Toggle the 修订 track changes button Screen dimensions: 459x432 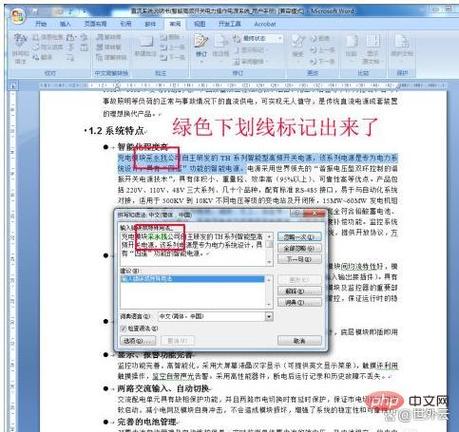pyautogui.click(x=201, y=47)
